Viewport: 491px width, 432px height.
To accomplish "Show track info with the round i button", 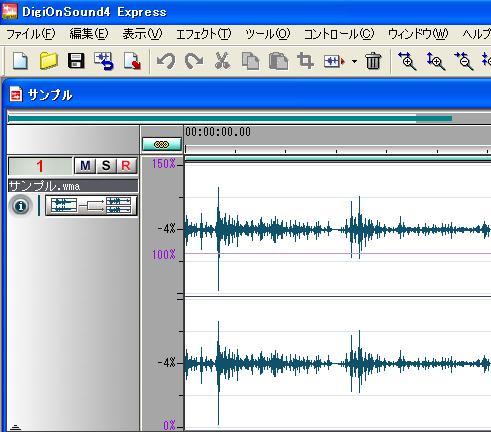I will [x=21, y=206].
